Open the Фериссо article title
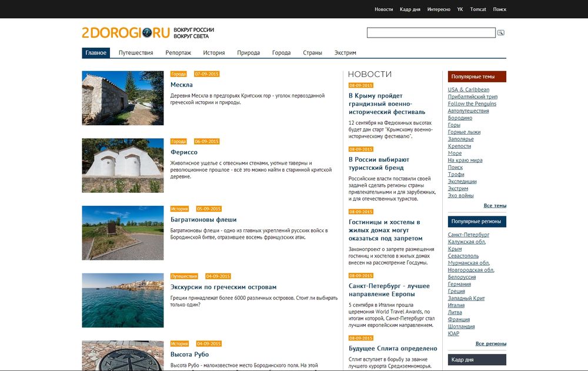The width and height of the screenshot is (588, 371). click(x=183, y=152)
